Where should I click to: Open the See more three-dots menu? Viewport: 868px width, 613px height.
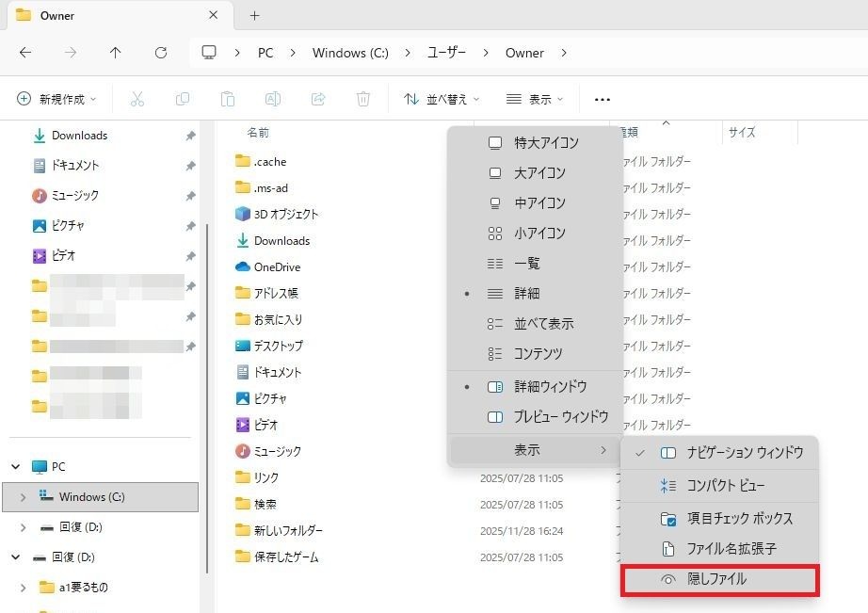pyautogui.click(x=603, y=99)
